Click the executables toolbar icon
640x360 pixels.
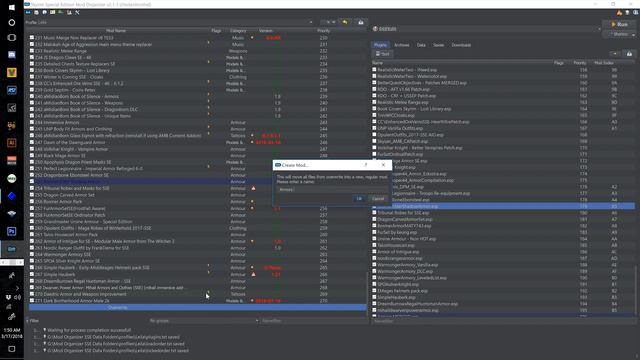coord(61,13)
